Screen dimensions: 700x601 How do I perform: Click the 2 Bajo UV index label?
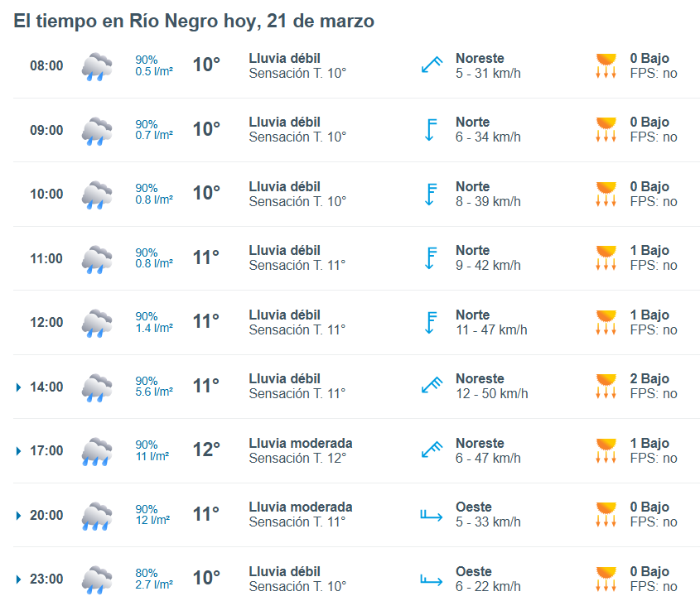[649, 379]
